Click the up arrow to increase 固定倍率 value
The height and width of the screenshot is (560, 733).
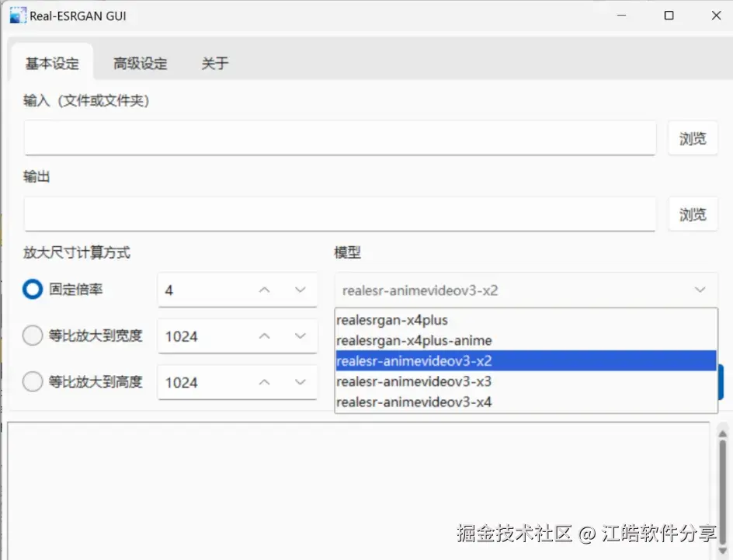point(264,289)
